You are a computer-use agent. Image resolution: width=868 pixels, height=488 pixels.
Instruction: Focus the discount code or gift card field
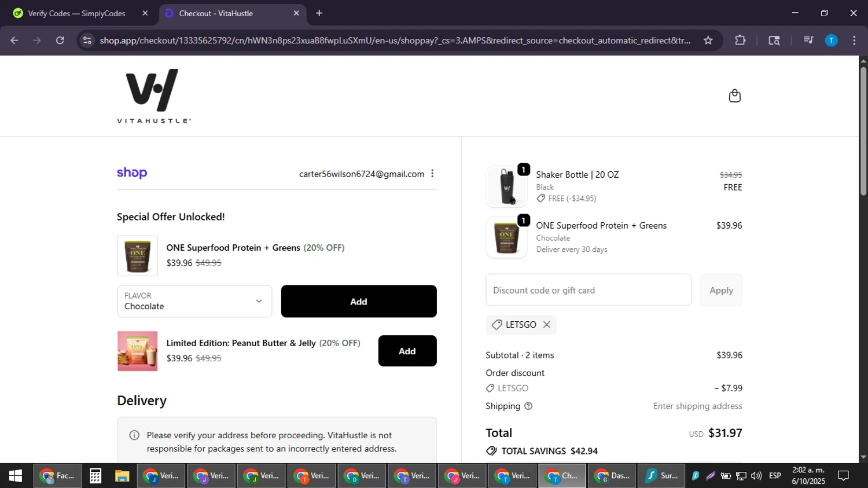pyautogui.click(x=589, y=290)
